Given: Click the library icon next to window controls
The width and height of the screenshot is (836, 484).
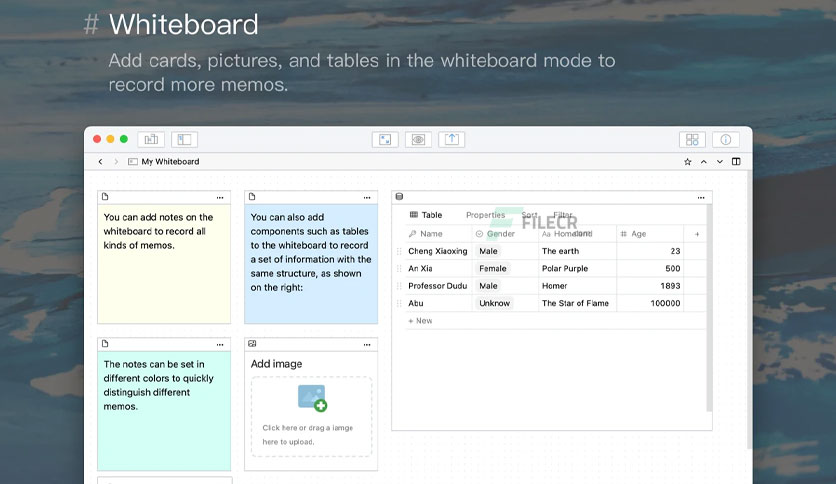Looking at the screenshot, I should pos(151,140).
